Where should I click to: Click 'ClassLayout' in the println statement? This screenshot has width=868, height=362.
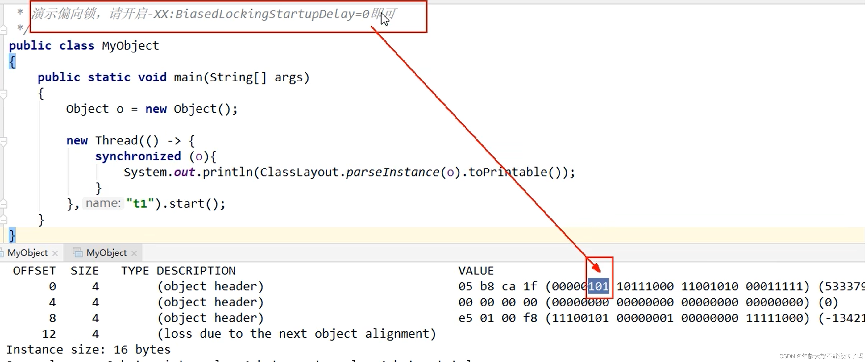[299, 172]
